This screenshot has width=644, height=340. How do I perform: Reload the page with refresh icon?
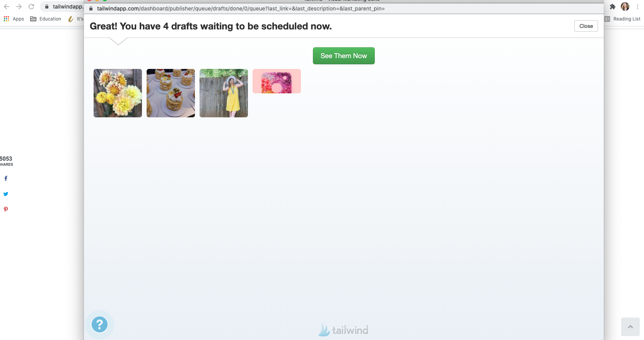click(x=31, y=7)
